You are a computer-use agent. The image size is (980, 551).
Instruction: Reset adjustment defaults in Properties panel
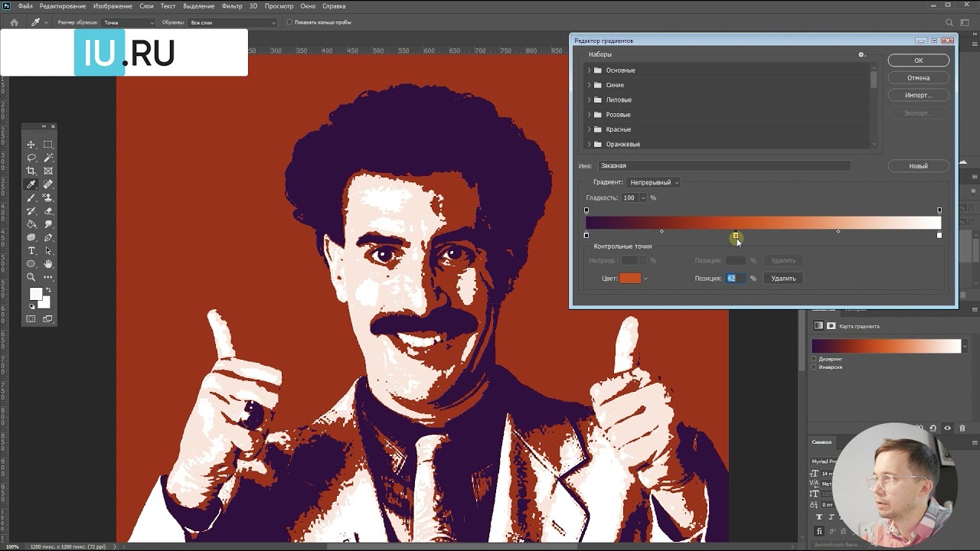click(x=933, y=428)
